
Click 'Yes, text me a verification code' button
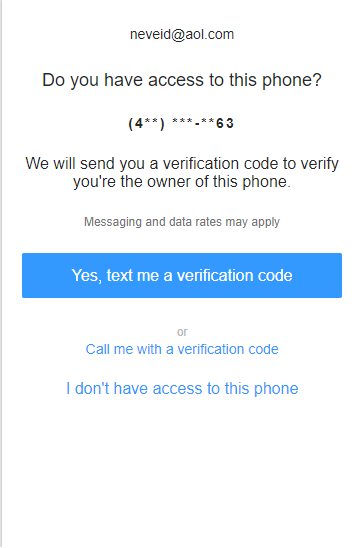tap(182, 275)
